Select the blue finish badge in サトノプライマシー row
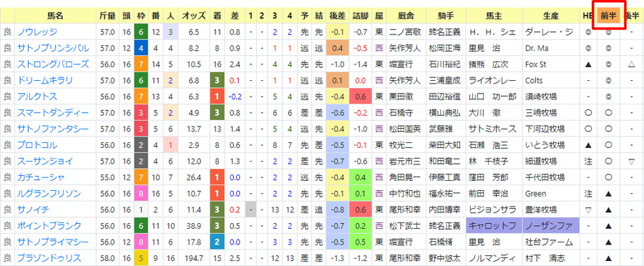Viewport: 644px width, 266px height. (218, 242)
